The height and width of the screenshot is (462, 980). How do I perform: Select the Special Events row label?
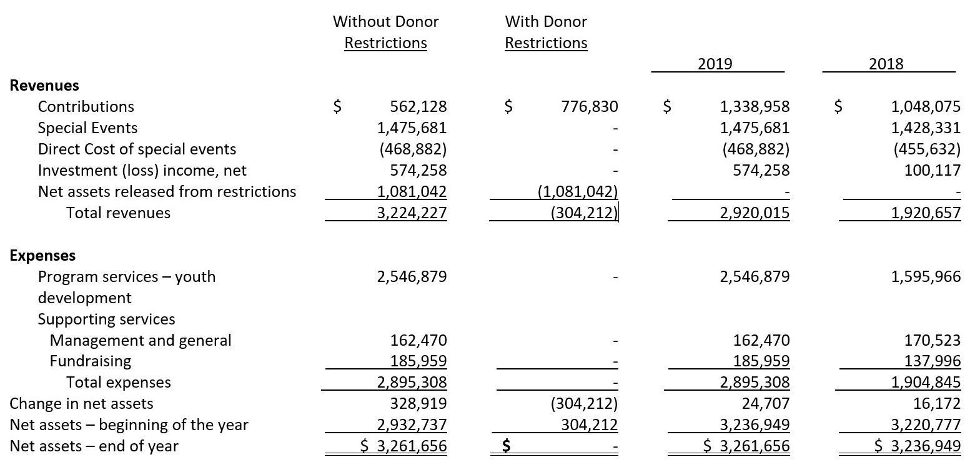click(x=87, y=128)
